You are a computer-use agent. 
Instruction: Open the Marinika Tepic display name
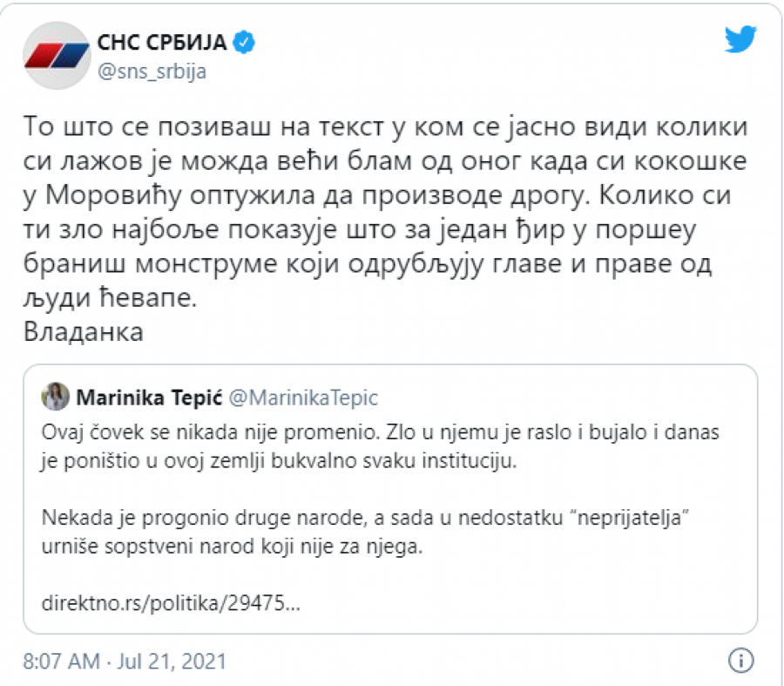149,398
